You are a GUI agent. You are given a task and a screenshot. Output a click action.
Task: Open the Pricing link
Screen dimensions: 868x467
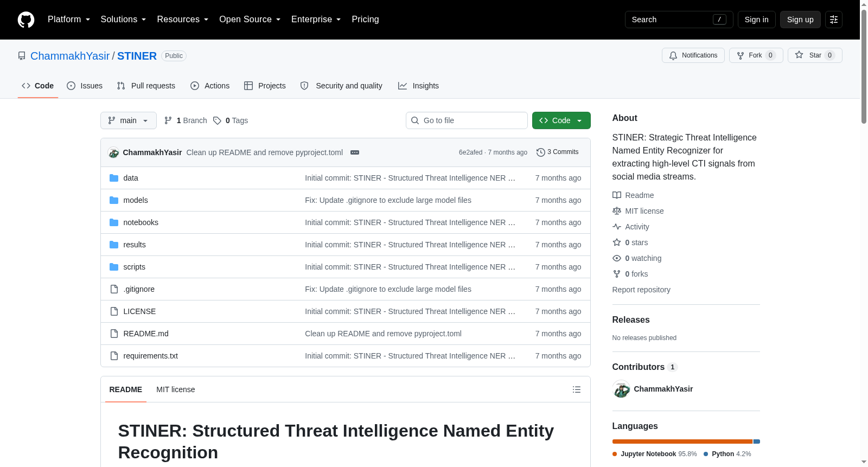(365, 20)
